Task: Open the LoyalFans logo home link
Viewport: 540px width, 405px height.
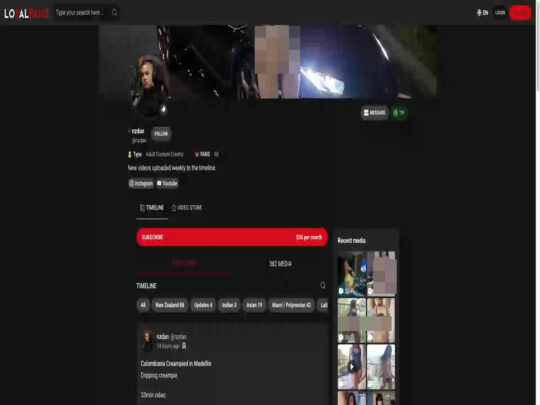Action: (x=26, y=13)
